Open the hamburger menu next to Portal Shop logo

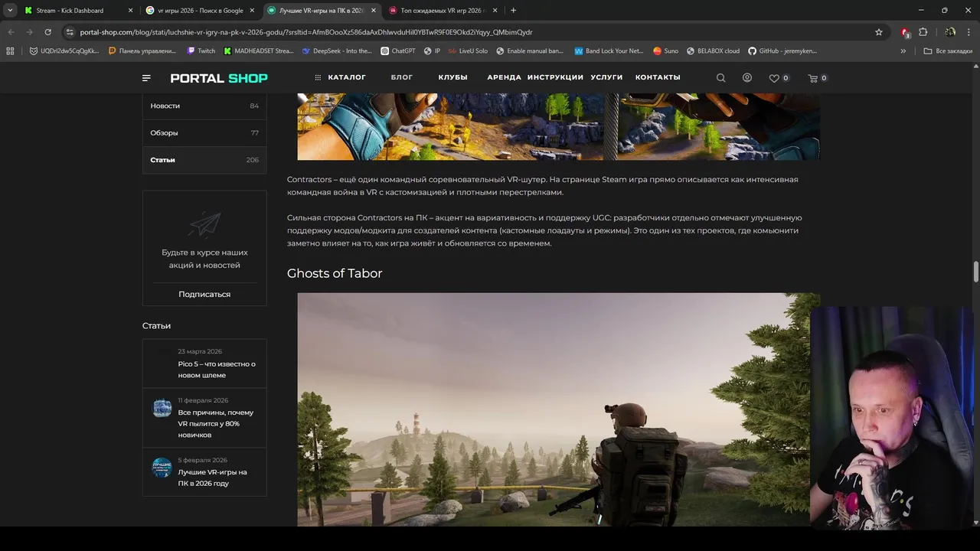[x=146, y=78]
